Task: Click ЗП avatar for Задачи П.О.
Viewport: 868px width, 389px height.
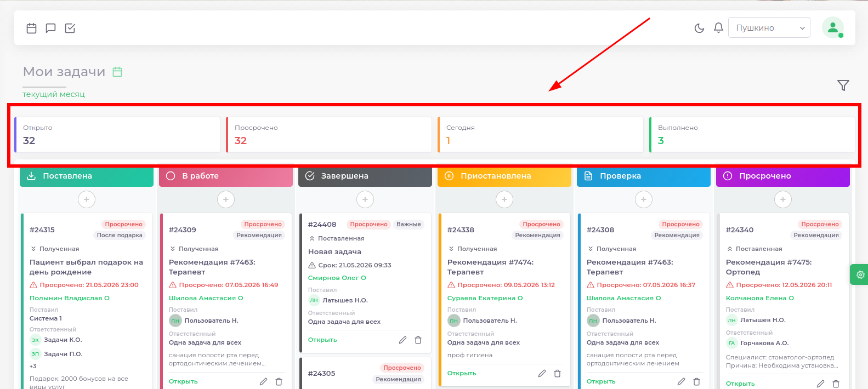Action: 35,354
